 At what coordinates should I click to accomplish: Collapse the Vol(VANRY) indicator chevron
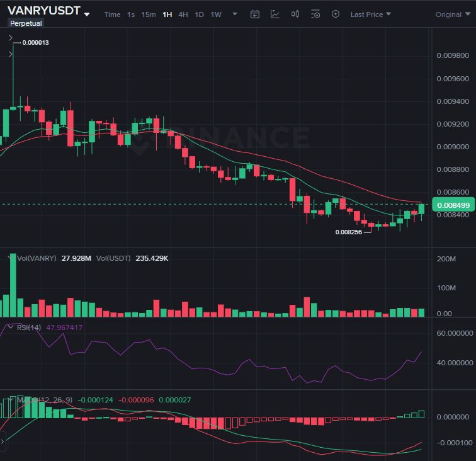11,258
